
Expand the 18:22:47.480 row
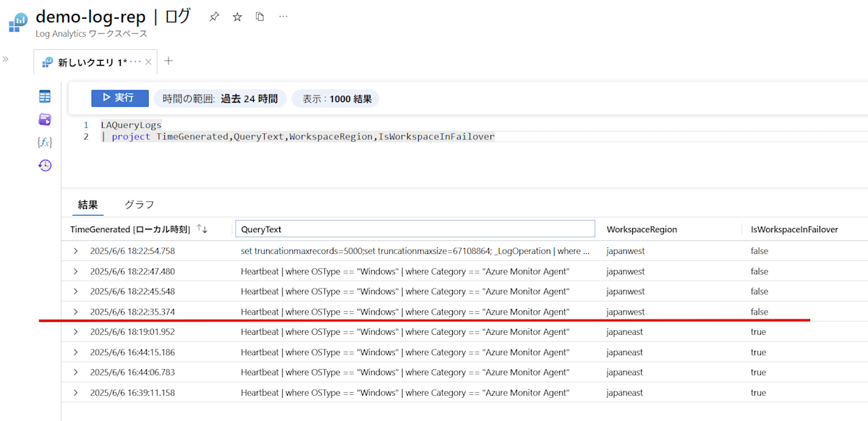pyautogui.click(x=75, y=271)
